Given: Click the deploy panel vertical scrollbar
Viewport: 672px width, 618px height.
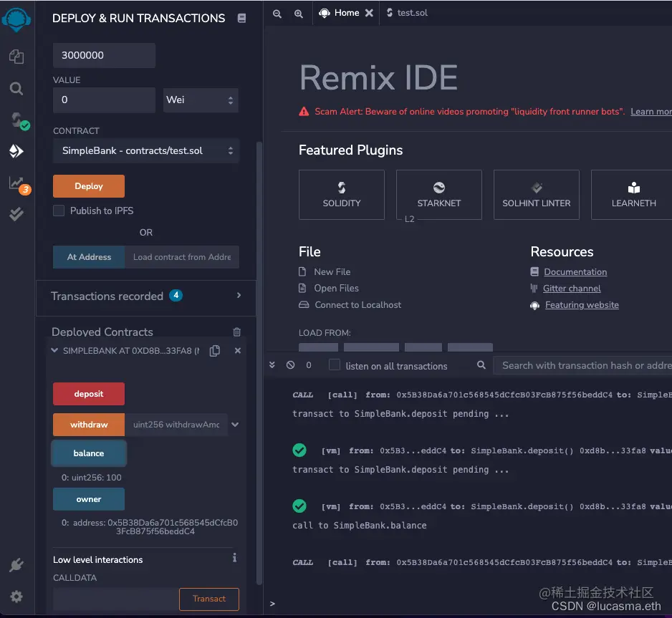Looking at the screenshot, I should click(259, 363).
